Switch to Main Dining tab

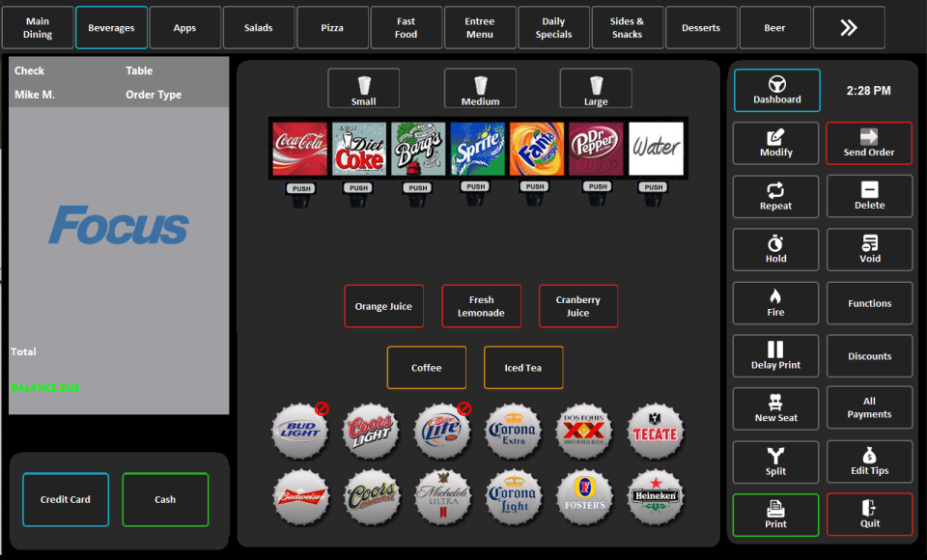pyautogui.click(x=38, y=28)
